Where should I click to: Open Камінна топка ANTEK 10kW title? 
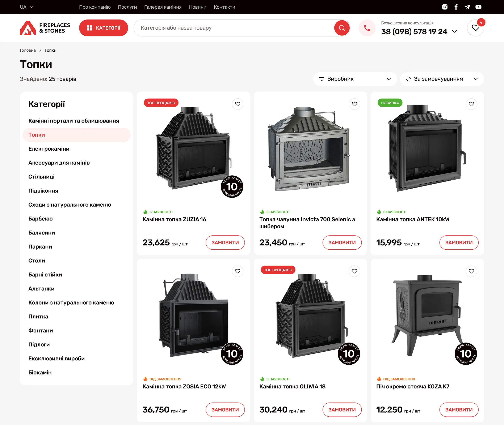coord(413,219)
